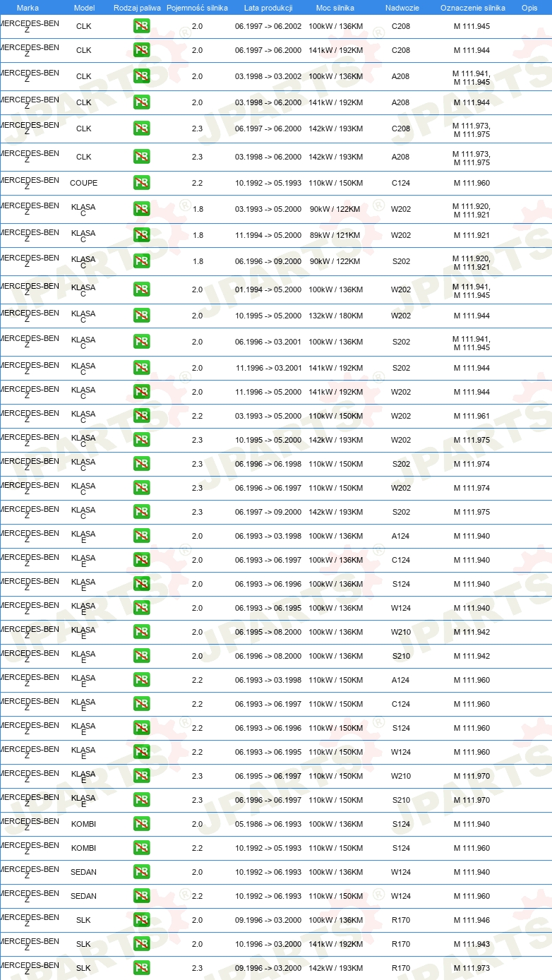
Task: Click the fuel icon in the M 111.946 SLK row
Action: (x=141, y=920)
